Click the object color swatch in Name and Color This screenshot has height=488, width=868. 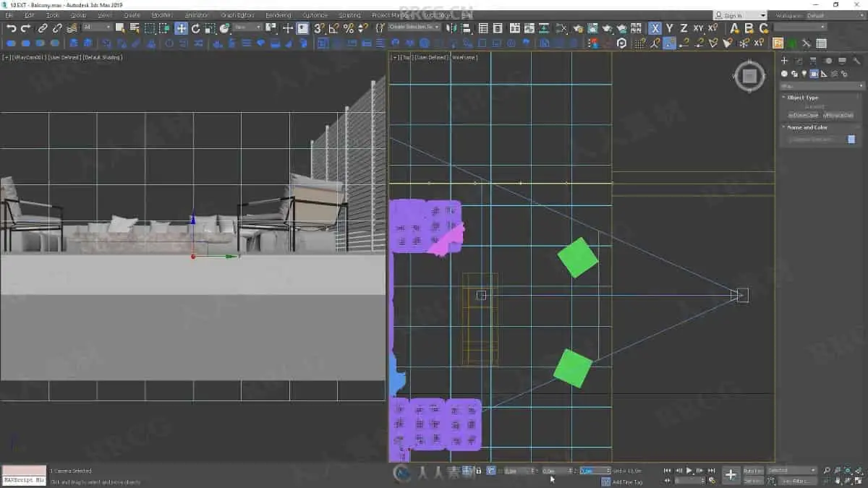point(851,139)
